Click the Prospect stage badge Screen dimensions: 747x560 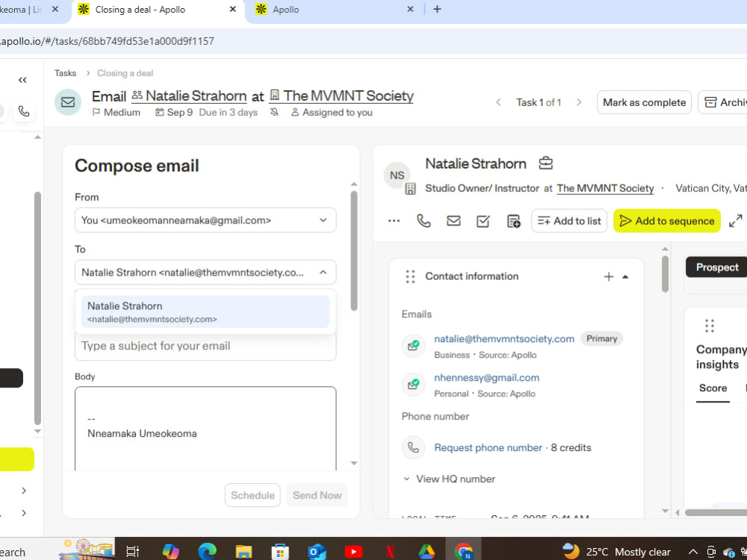pyautogui.click(x=717, y=267)
